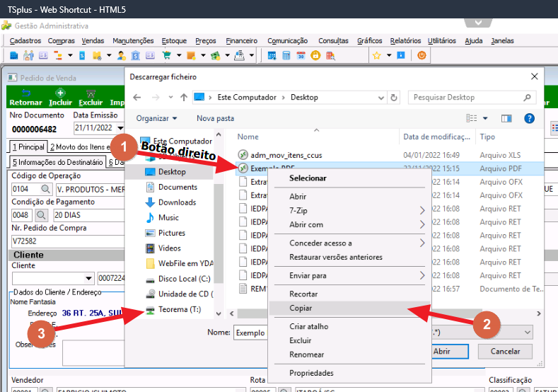Open the Data Emissão date dropdown
The image size is (558, 392).
(x=120, y=128)
